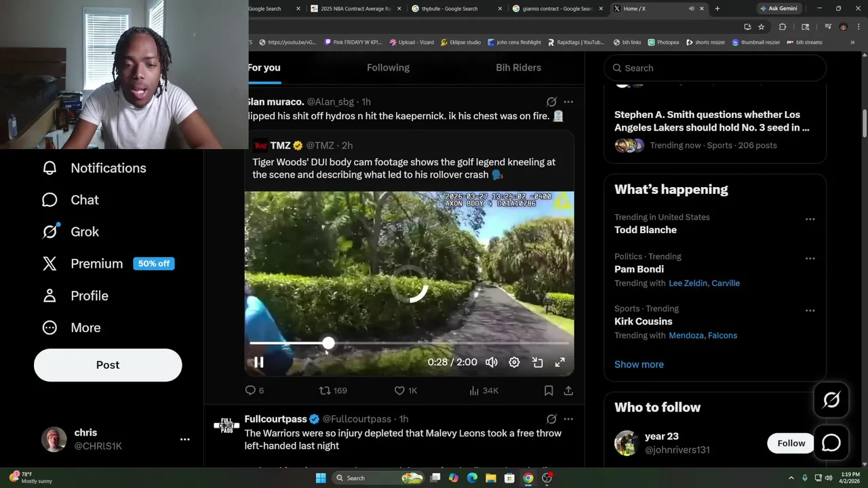Image resolution: width=868 pixels, height=488 pixels.
Task: Open the floating Grok button
Action: click(x=831, y=400)
